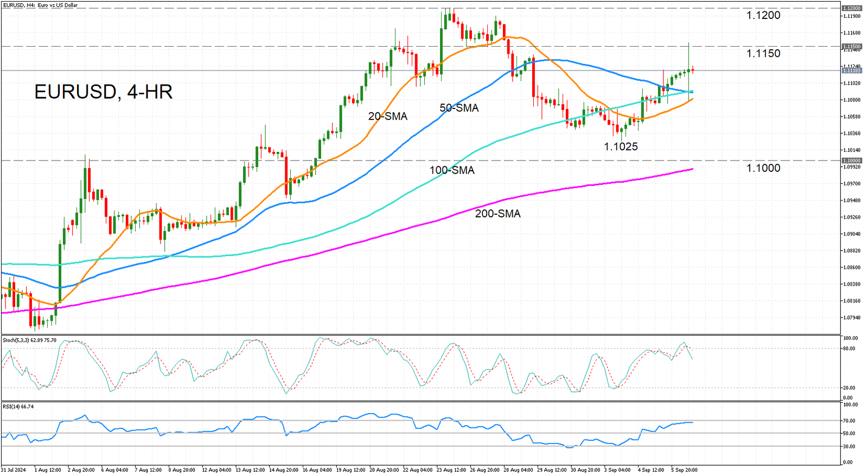Click the 1.08380 price axis value

point(852,284)
